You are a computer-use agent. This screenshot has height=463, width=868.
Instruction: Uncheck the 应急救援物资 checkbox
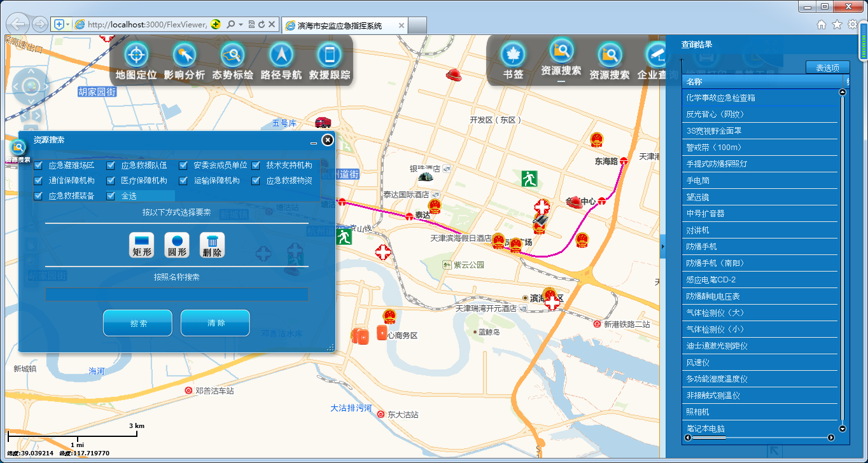[255, 181]
